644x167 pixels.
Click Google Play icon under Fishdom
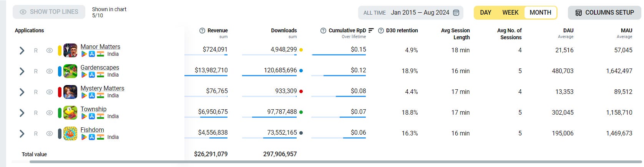pyautogui.click(x=84, y=137)
